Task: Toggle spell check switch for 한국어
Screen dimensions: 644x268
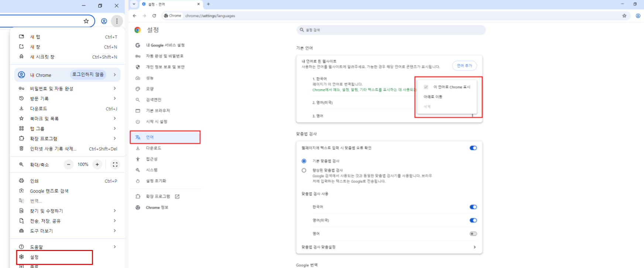Action: click(x=473, y=207)
